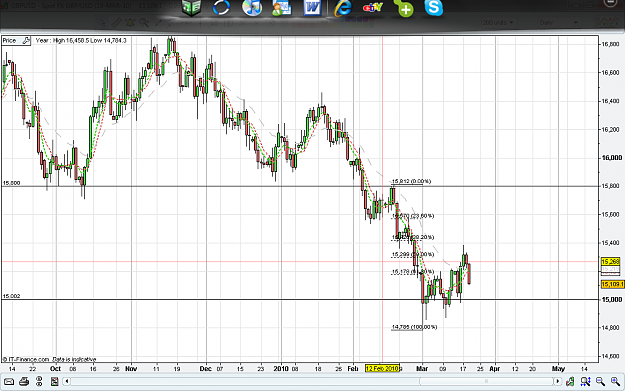The image size is (625, 391).
Task: Click the 'Mar' month label on time axis
Action: click(x=422, y=369)
